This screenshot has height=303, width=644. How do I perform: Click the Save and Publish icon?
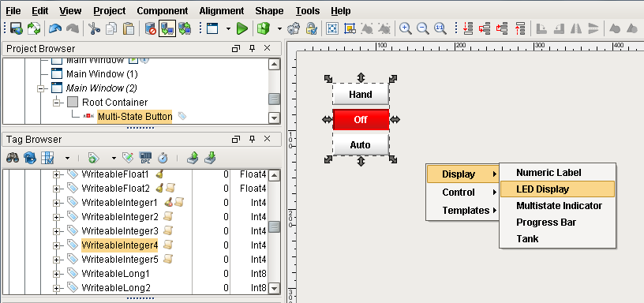(17, 28)
